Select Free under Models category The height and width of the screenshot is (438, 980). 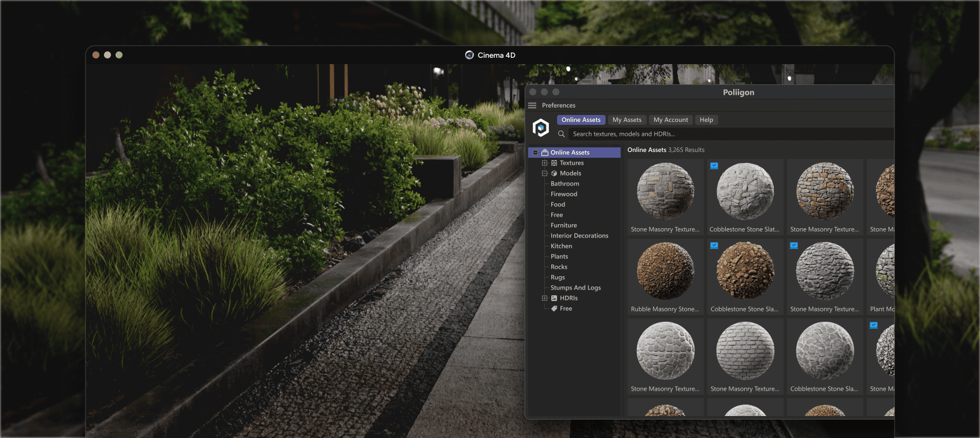coord(556,215)
